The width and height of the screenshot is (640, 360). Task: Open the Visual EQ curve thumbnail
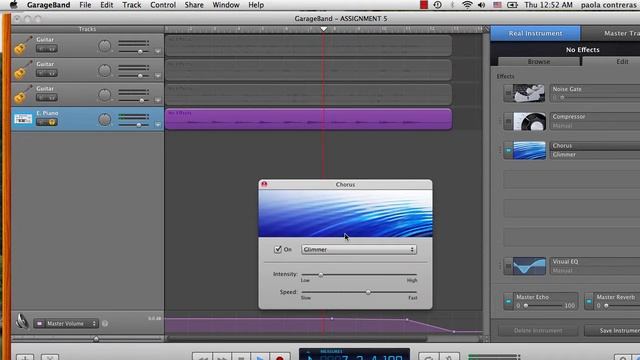click(529, 266)
